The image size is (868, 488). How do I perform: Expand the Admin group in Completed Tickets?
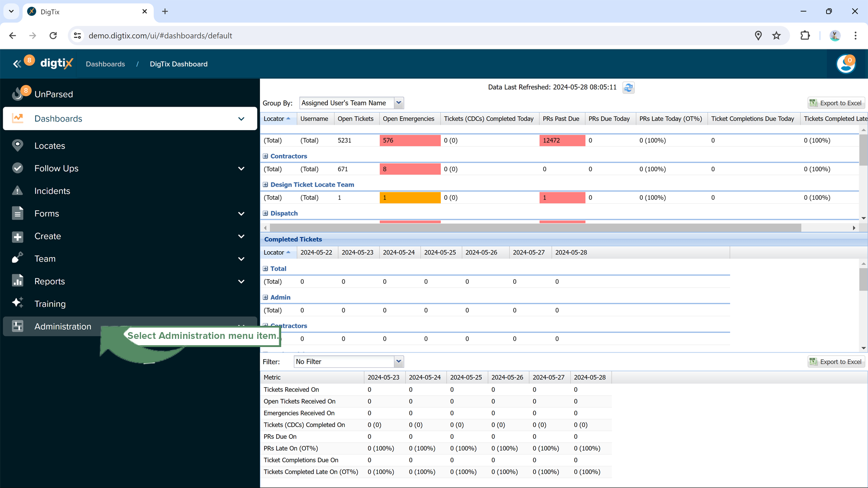265,297
